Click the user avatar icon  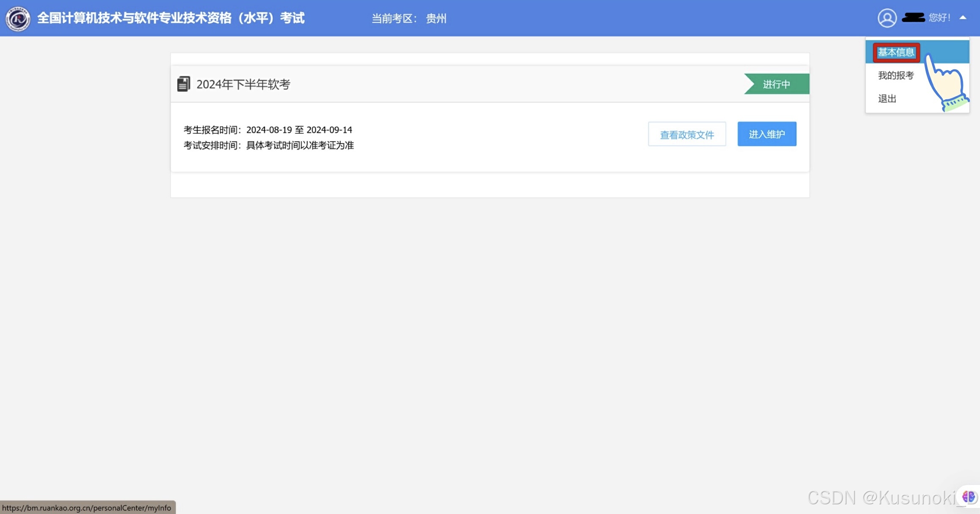click(x=887, y=18)
